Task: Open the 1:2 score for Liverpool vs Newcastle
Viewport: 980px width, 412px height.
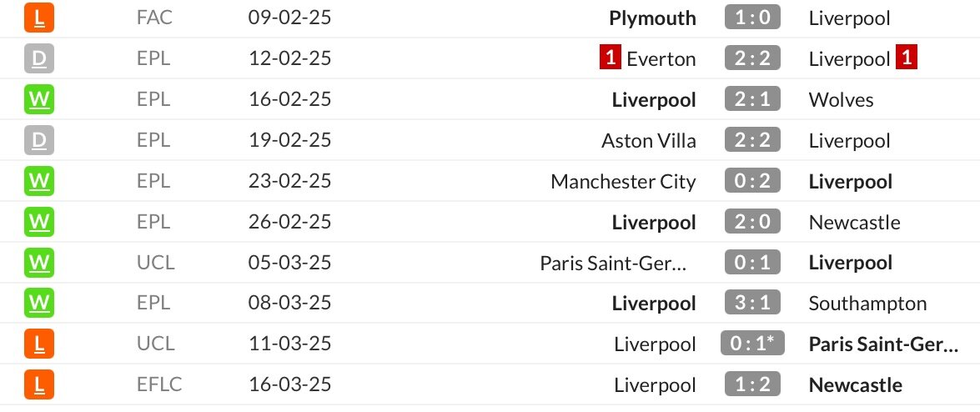Action: (752, 384)
